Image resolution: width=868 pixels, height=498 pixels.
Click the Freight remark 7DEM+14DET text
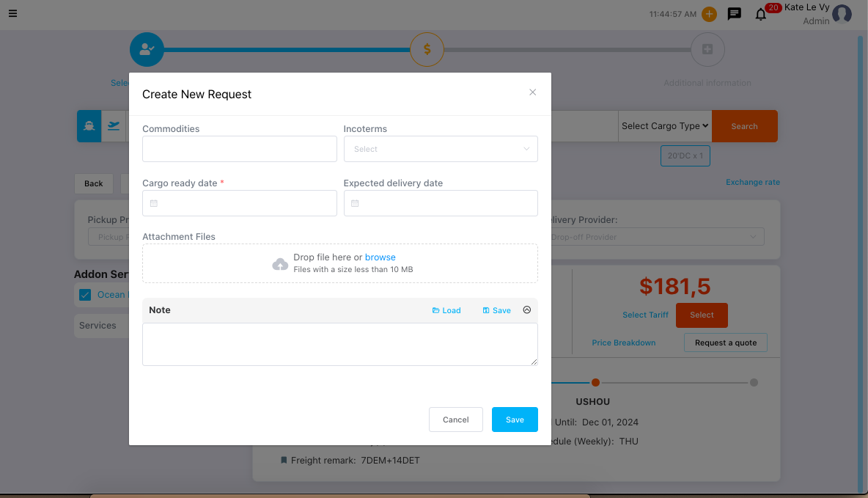tap(355, 461)
